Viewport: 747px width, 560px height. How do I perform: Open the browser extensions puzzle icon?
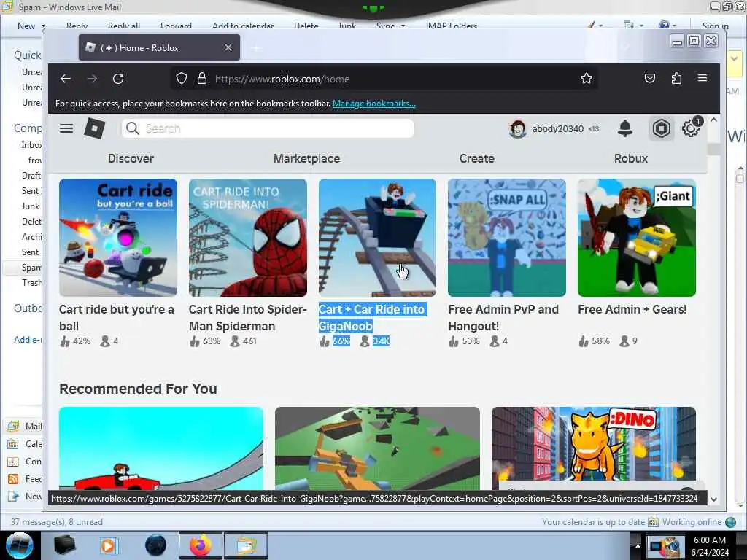point(676,78)
